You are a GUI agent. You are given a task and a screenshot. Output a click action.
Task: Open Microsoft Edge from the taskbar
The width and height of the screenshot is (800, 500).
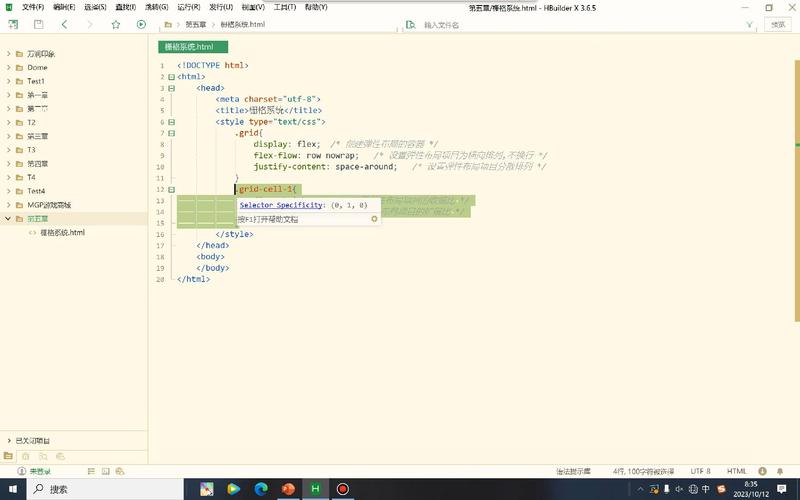(261, 489)
